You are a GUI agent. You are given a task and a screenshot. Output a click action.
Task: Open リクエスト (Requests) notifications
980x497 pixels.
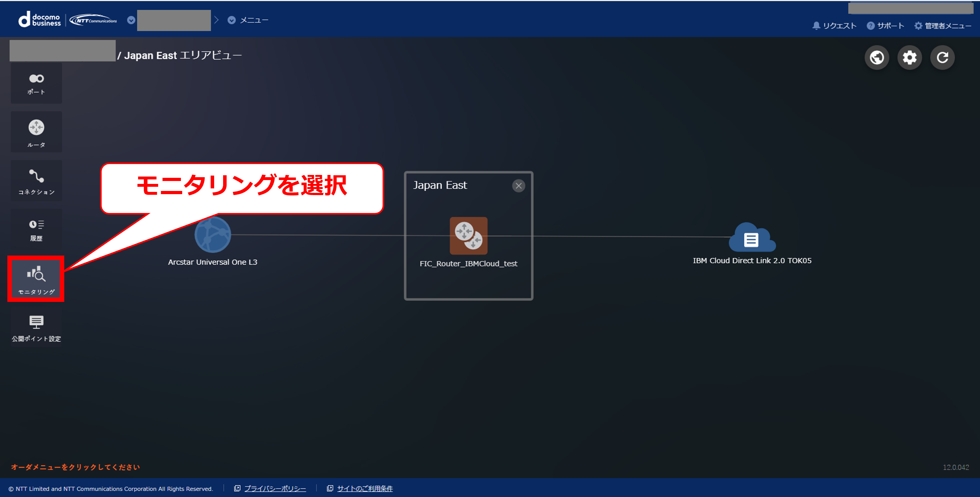[x=834, y=26]
